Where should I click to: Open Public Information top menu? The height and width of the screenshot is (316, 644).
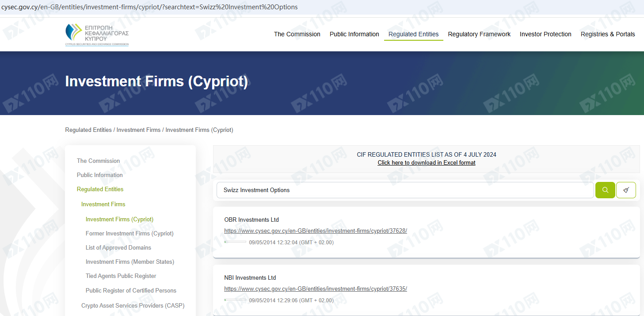[354, 34]
